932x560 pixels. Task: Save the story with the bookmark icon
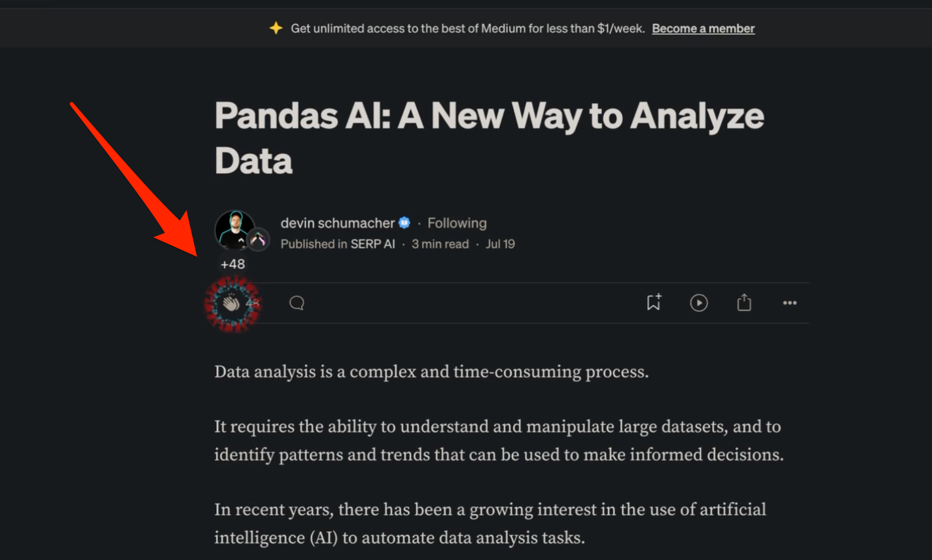click(654, 302)
